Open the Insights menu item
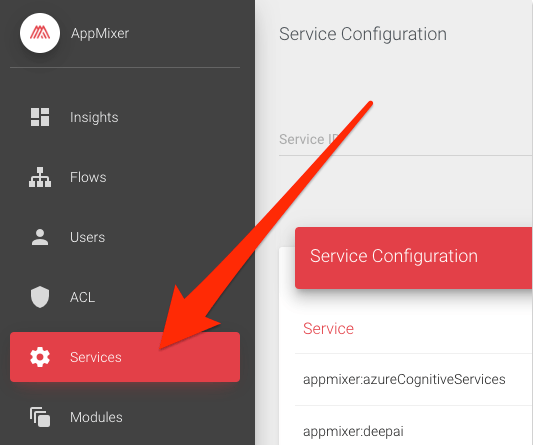The image size is (533, 445). (125, 117)
